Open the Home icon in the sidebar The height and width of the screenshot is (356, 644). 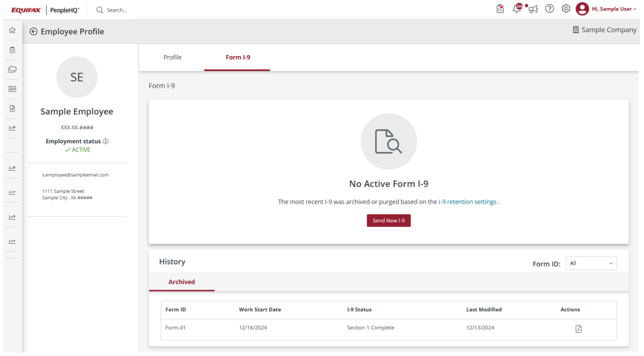point(12,31)
